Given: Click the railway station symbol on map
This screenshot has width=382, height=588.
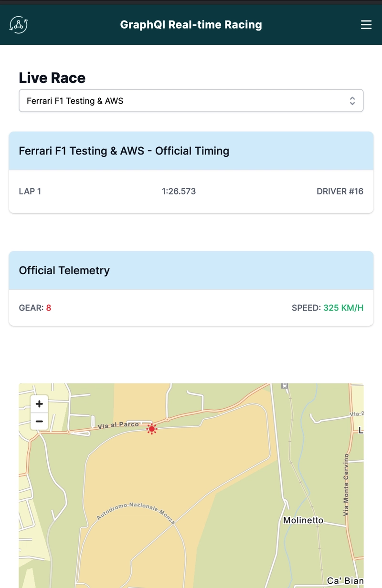Looking at the screenshot, I should (x=285, y=386).
